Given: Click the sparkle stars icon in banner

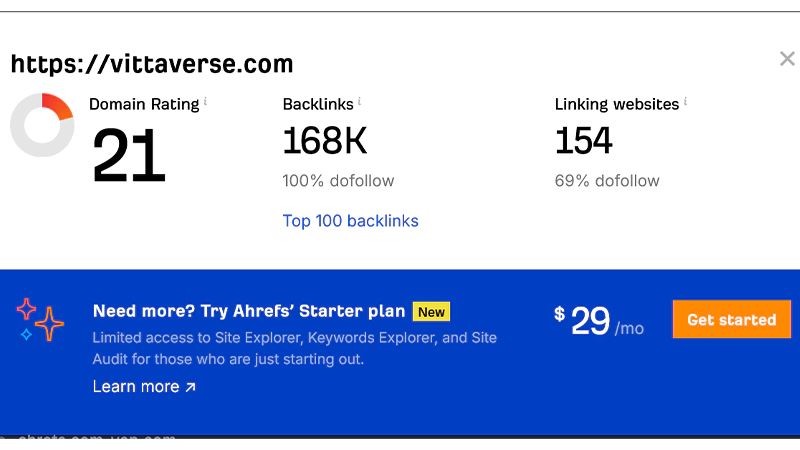Looking at the screenshot, I should pyautogui.click(x=40, y=320).
